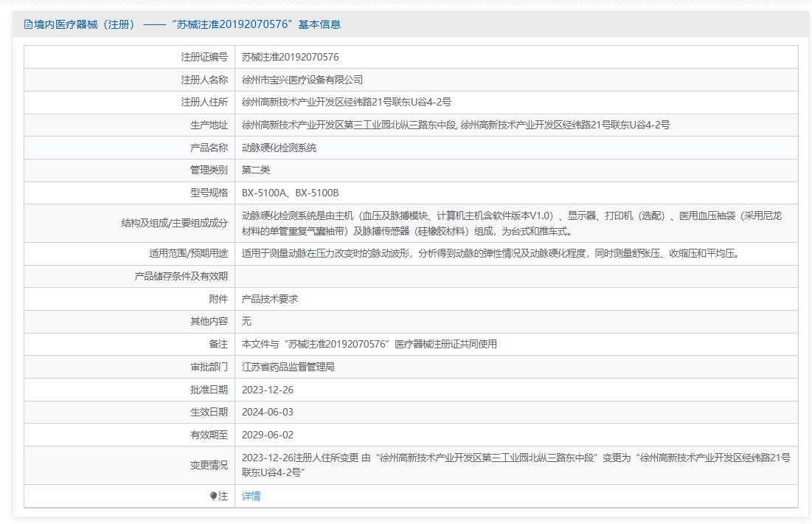Select the model value BX-5100A、BX-5100B
This screenshot has height=524, width=812.
[290, 193]
